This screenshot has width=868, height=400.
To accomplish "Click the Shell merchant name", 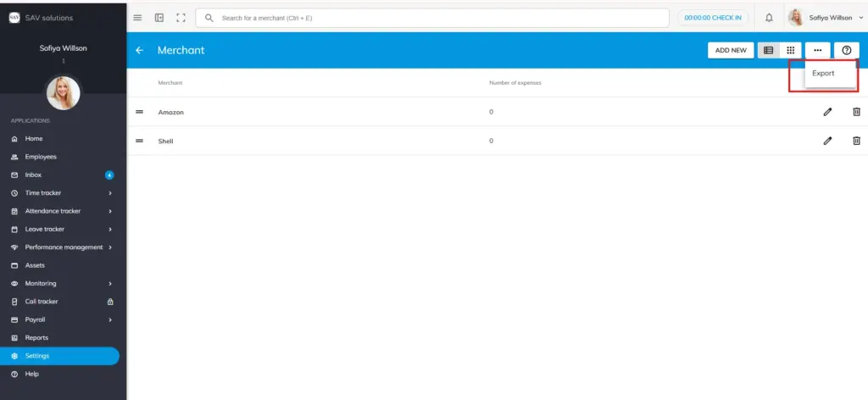I will 165,141.
